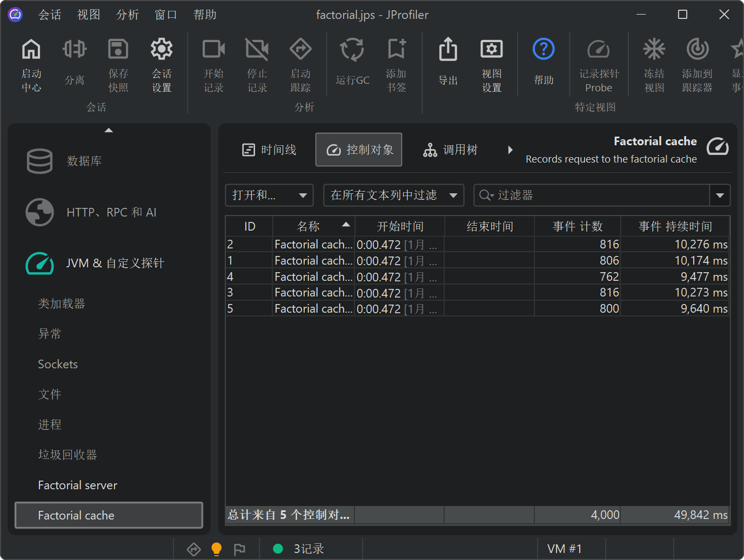Image resolution: width=744 pixels, height=560 pixels.
Task: Show more view tabs with the arrow
Action: [x=510, y=150]
